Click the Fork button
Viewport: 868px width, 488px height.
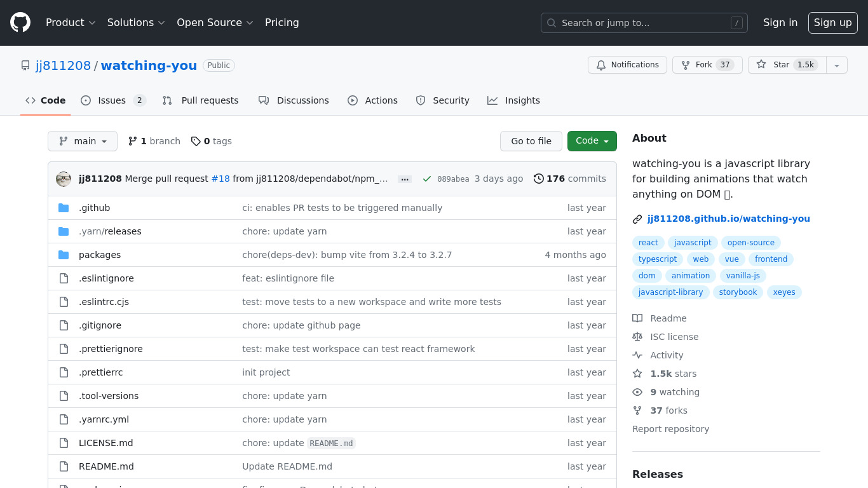click(707, 65)
